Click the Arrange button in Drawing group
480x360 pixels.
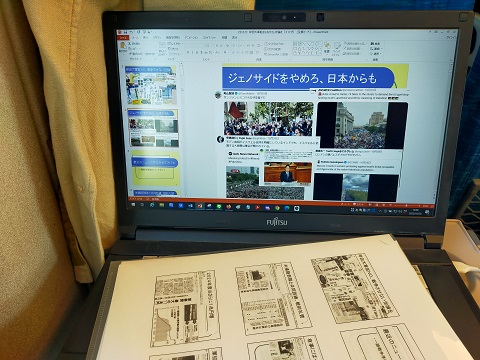point(327,48)
